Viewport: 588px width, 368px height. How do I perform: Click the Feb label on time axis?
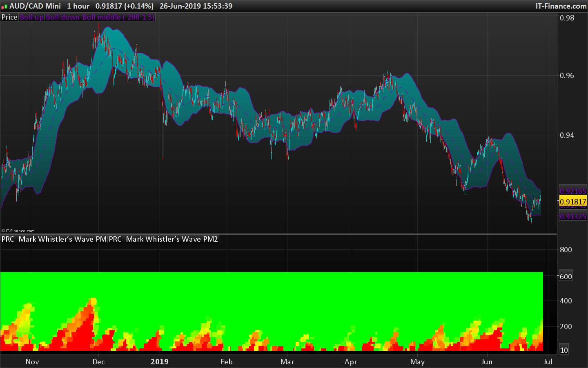point(227,362)
